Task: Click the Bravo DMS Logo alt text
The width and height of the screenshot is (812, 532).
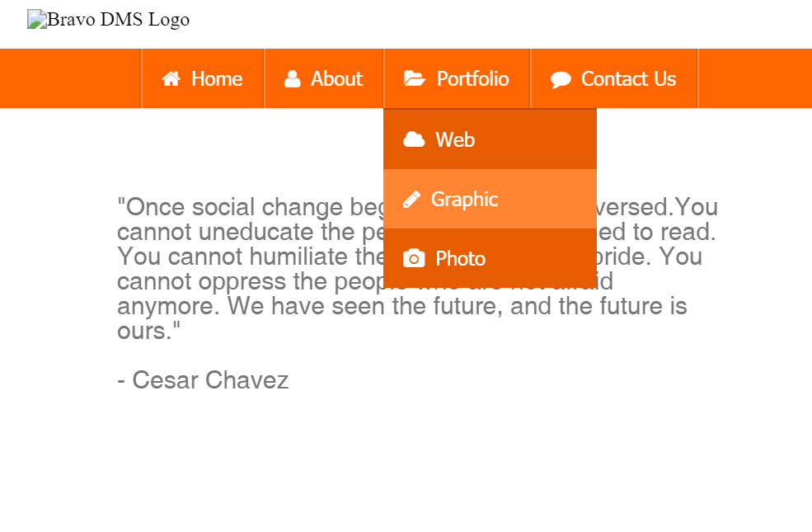Action: (x=118, y=20)
